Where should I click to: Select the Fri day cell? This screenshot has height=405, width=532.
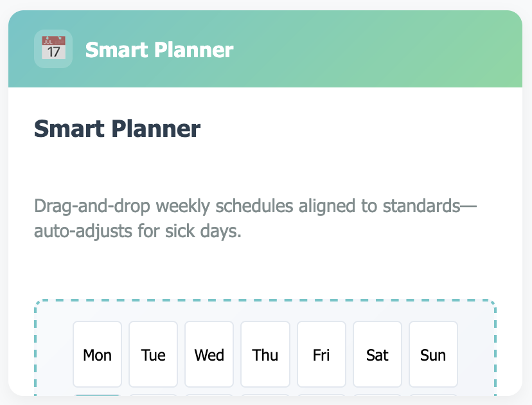coord(321,354)
